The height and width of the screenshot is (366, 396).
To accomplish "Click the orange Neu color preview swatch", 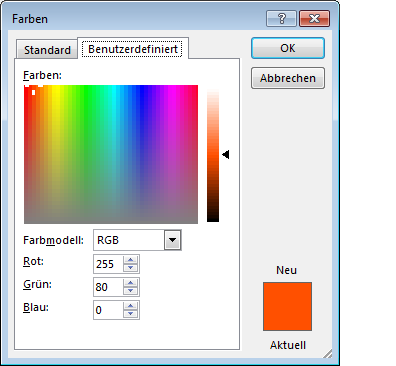I will pyautogui.click(x=287, y=306).
